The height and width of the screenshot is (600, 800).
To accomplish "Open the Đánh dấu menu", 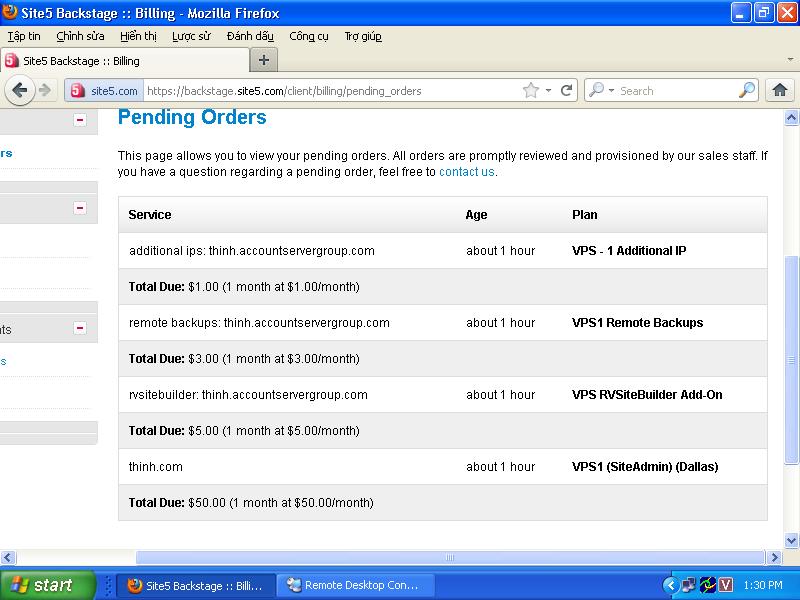I will point(250,36).
